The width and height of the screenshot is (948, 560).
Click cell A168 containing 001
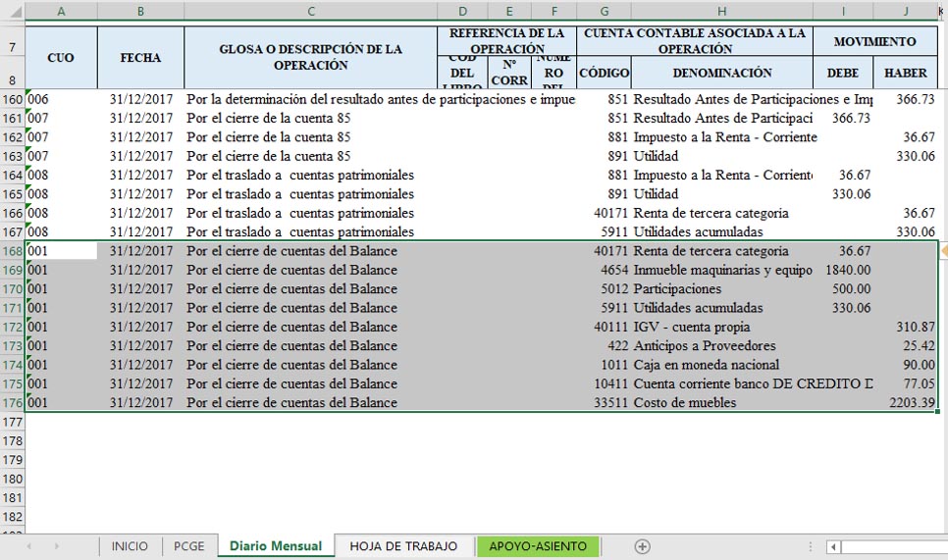pyautogui.click(x=61, y=251)
